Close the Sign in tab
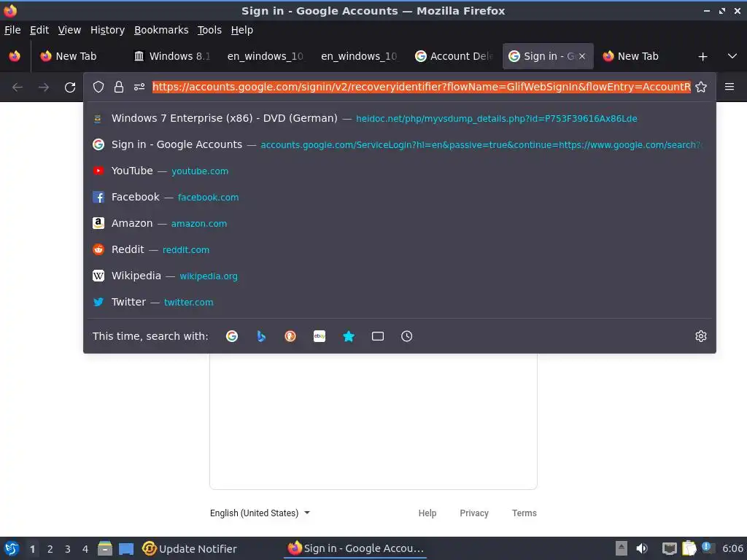 [581, 56]
